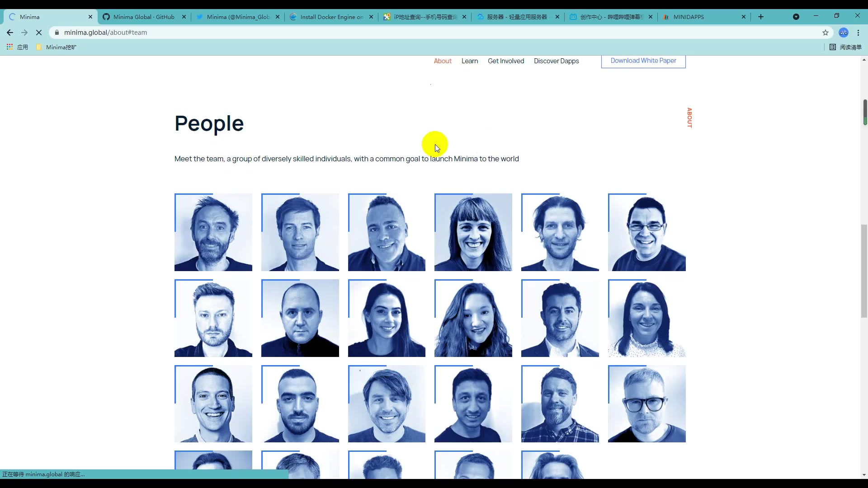The width and height of the screenshot is (868, 488).
Task: Click the Get Involved navigation link
Action: (x=505, y=61)
